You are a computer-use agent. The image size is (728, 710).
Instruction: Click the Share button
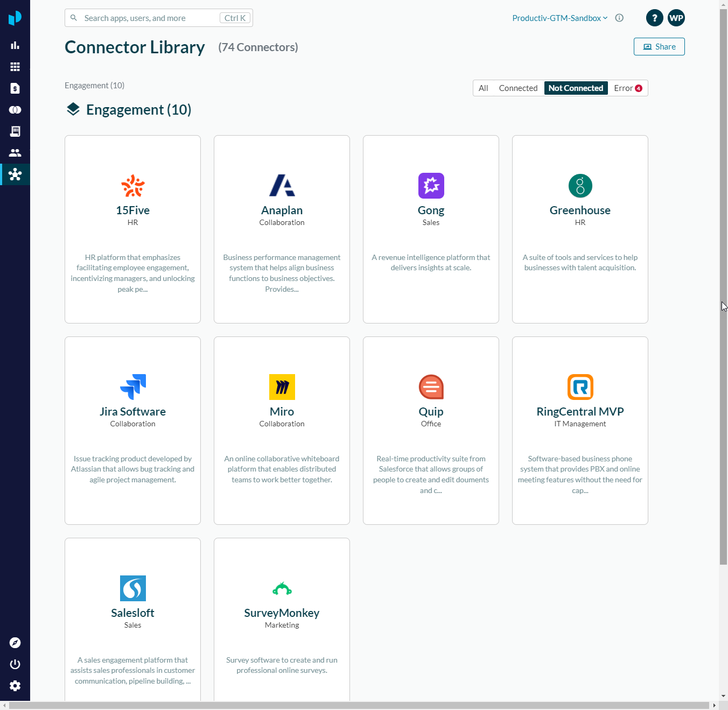[x=659, y=47]
